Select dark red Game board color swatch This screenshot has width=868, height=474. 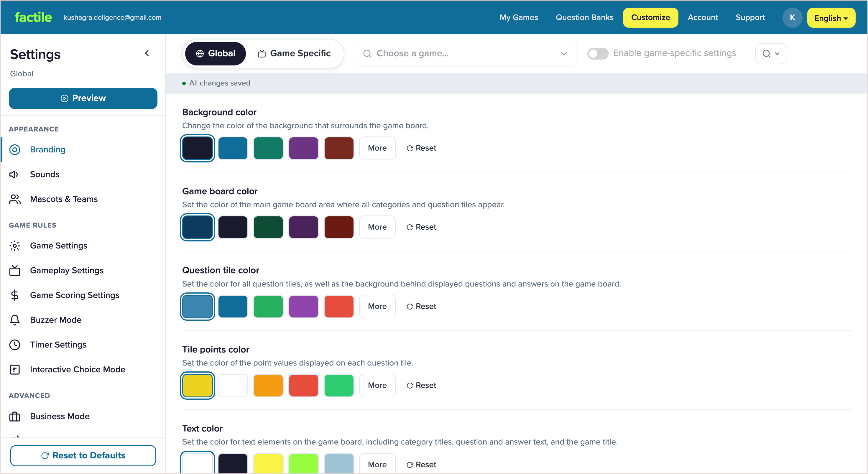339,227
